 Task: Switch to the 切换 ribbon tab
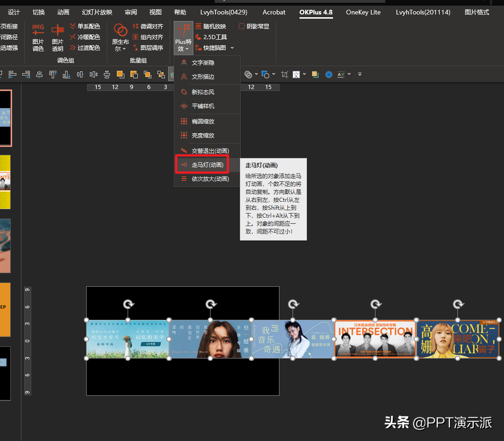(39, 12)
